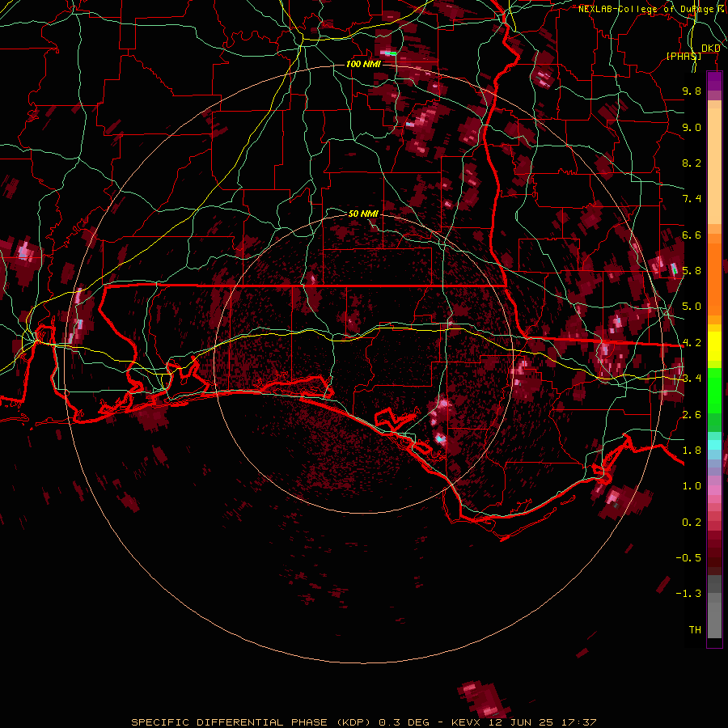Click the "50 NMI" range ring label
728x728 pixels.
[363, 214]
